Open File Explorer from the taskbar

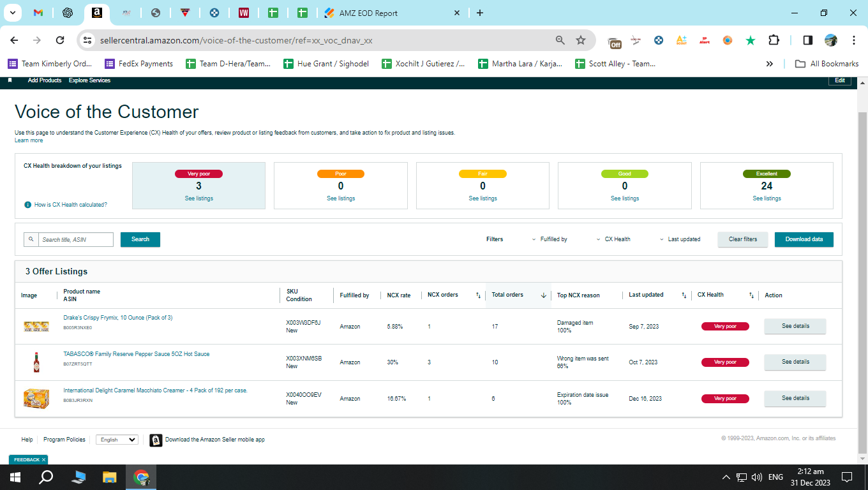point(110,477)
